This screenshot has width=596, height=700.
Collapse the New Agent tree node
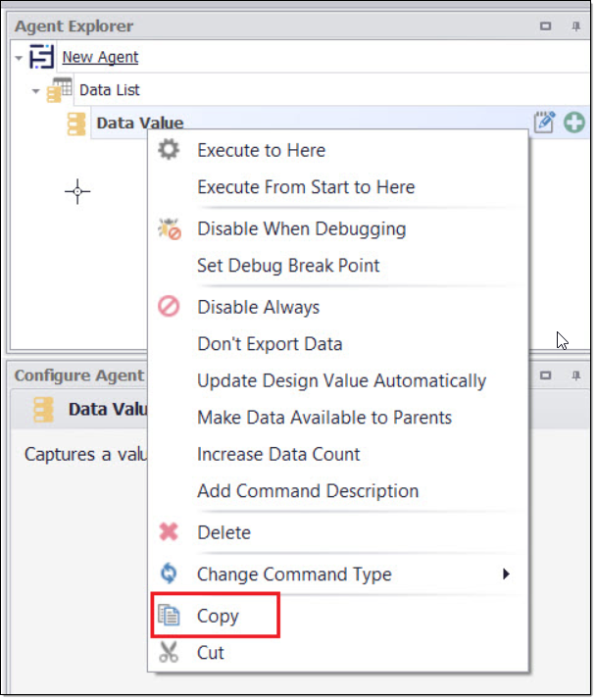click(19, 58)
